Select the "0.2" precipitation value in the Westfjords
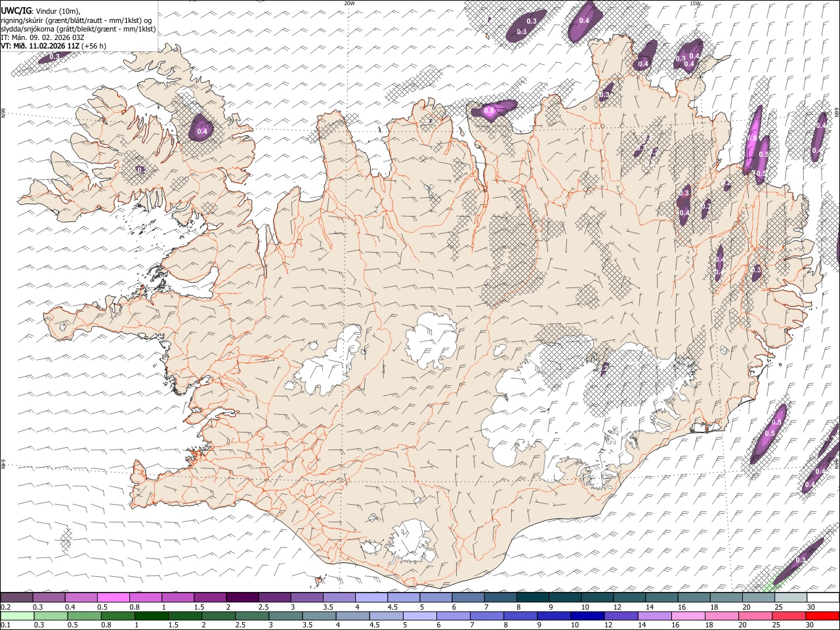This screenshot has height=630, width=840. [140, 170]
